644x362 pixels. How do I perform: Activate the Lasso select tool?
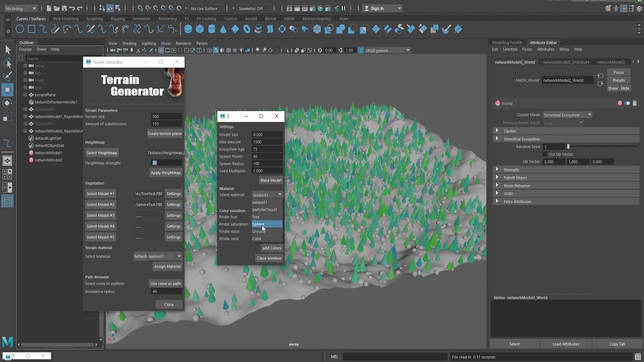coord(8,63)
